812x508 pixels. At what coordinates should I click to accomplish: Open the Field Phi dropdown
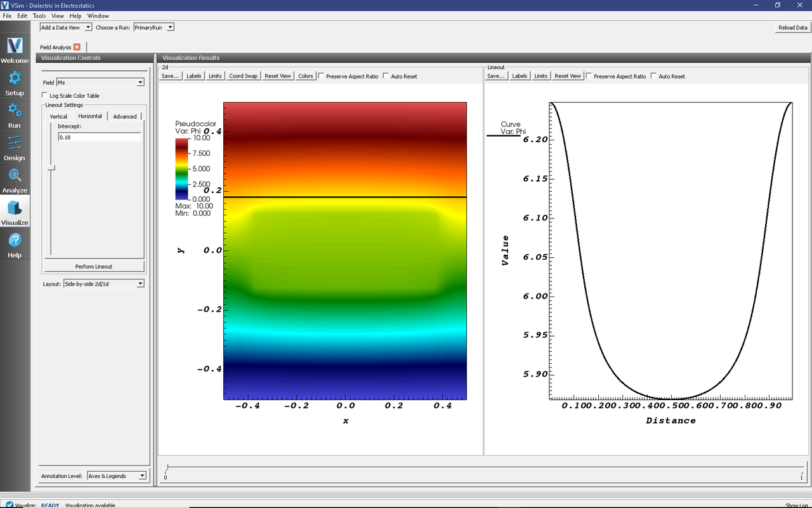tap(100, 83)
